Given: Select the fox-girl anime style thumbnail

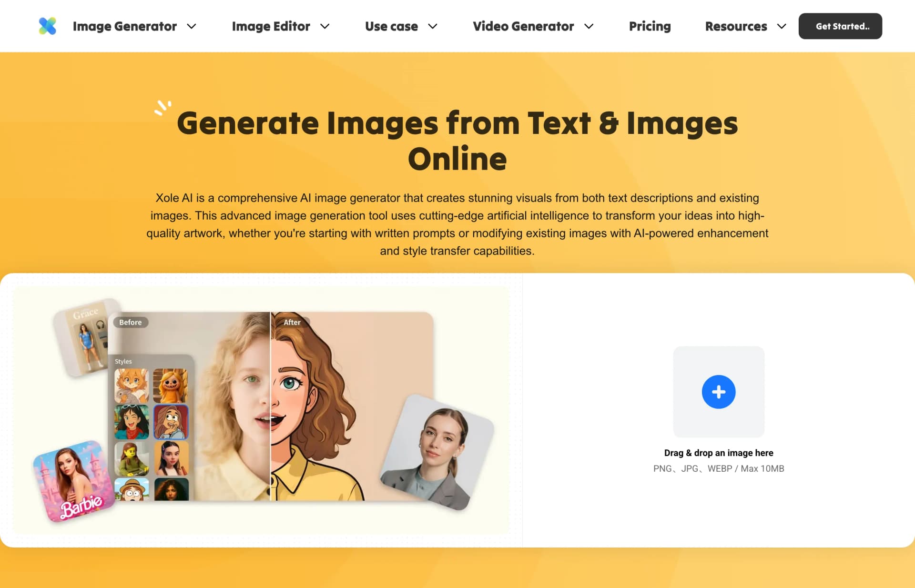Looking at the screenshot, I should [x=132, y=385].
